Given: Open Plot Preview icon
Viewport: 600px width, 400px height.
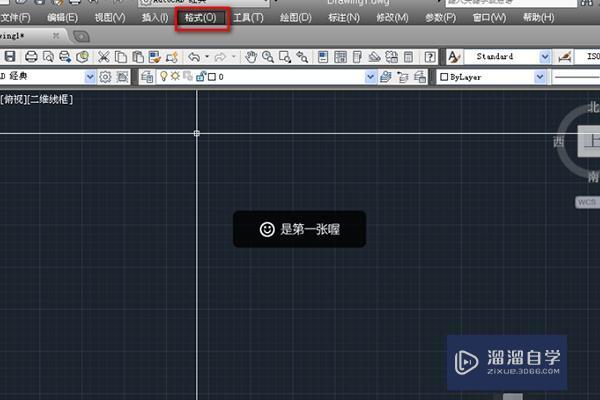Looking at the screenshot, I should pyautogui.click(x=48, y=57).
